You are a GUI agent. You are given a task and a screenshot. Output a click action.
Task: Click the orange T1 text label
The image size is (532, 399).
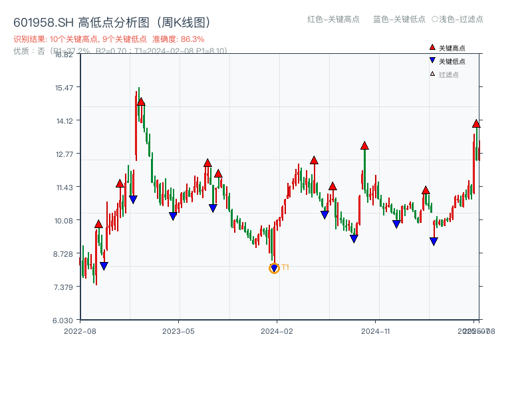(285, 267)
